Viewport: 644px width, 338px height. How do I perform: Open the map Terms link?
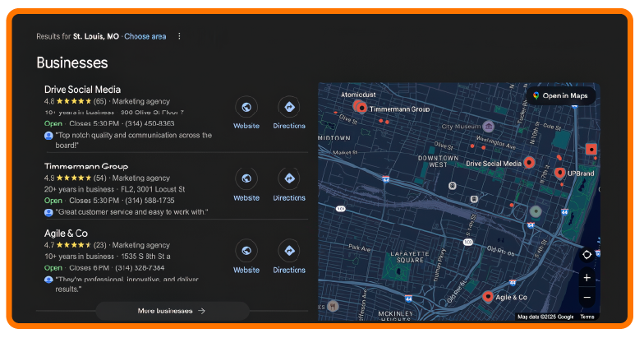point(586,317)
